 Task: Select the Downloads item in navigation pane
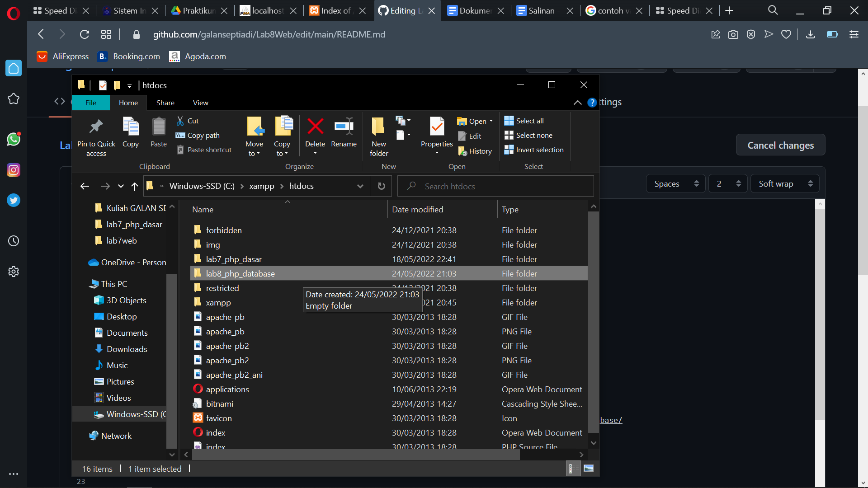pyautogui.click(x=127, y=349)
